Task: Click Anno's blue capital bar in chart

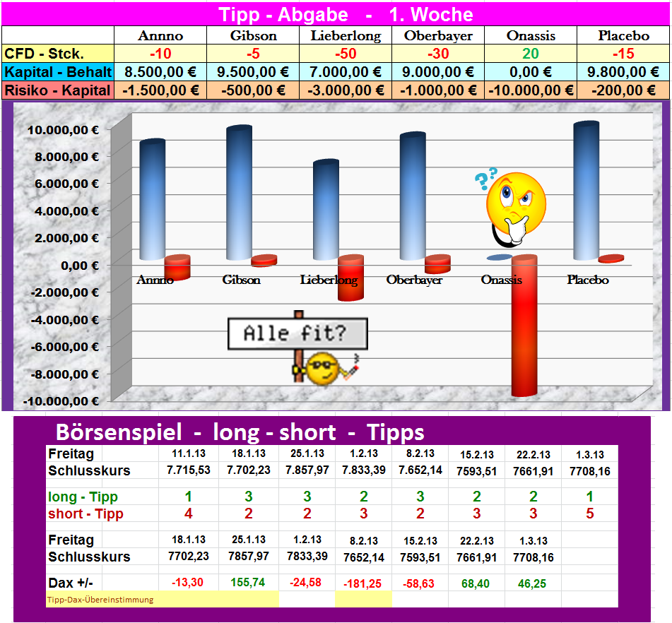Action: tap(153, 199)
